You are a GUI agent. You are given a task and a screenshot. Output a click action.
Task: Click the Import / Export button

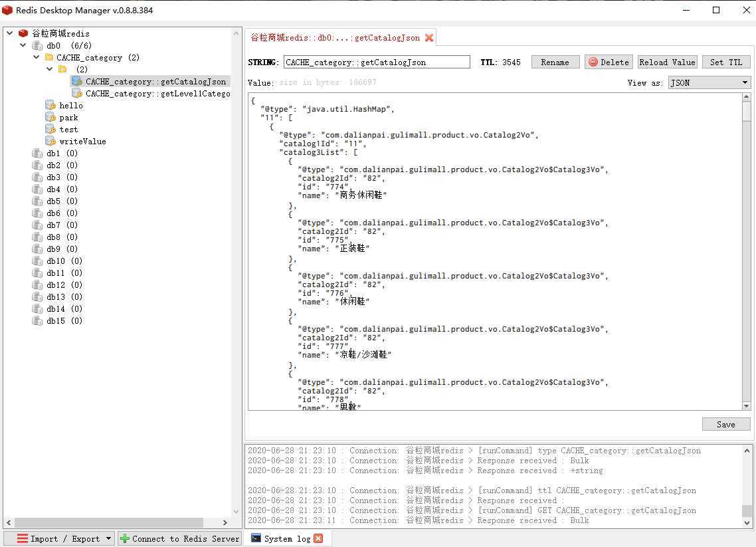[x=59, y=538]
